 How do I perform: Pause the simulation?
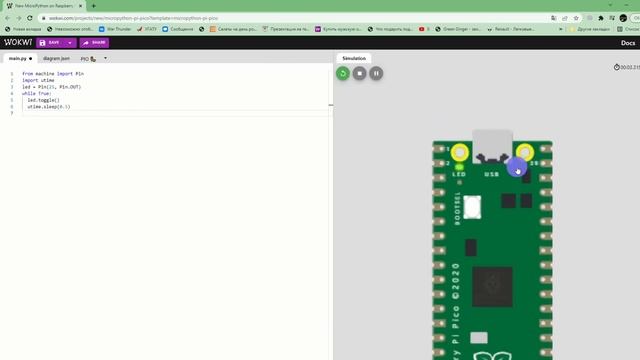(x=376, y=73)
